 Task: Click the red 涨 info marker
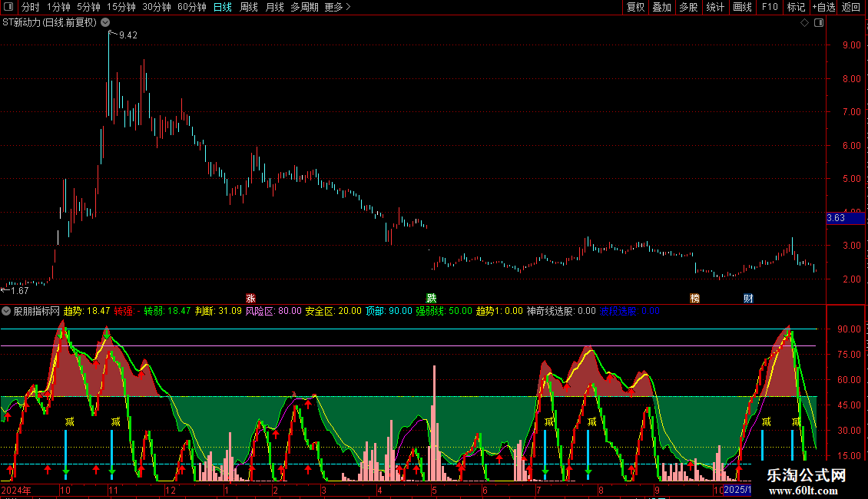coord(250,298)
